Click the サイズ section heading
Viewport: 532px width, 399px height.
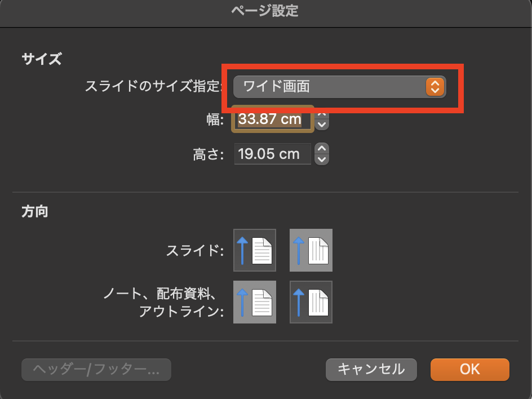pos(41,59)
